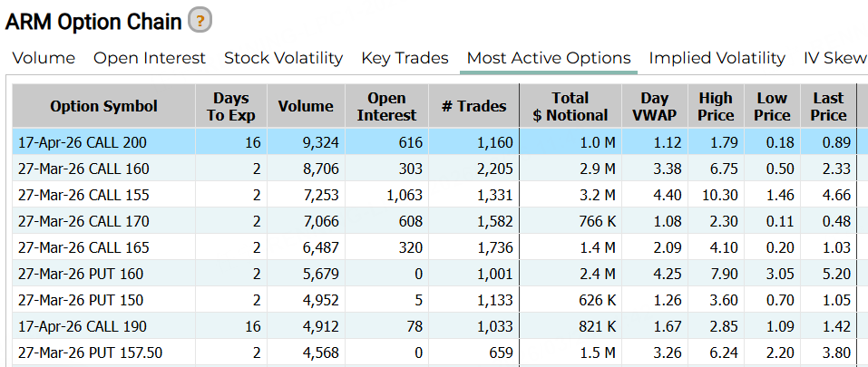Sort by Option Symbol column header
The height and width of the screenshot is (367, 868).
pyautogui.click(x=103, y=106)
